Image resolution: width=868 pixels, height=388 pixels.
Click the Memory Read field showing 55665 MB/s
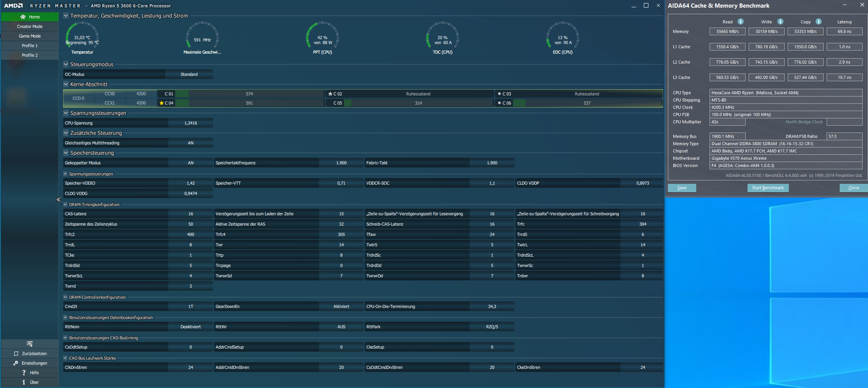[728, 31]
